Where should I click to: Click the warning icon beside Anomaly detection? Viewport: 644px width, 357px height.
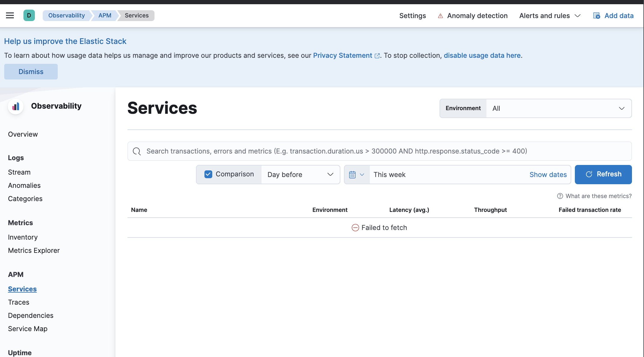440,16
